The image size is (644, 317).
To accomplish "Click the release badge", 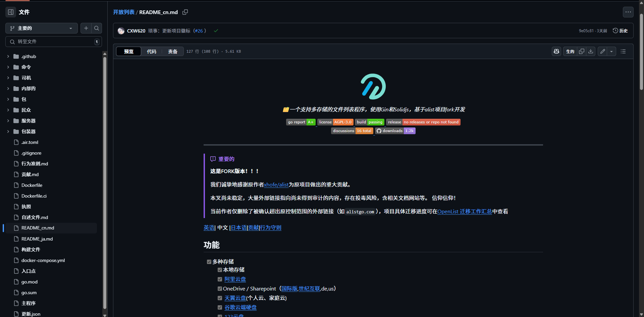I will (423, 122).
